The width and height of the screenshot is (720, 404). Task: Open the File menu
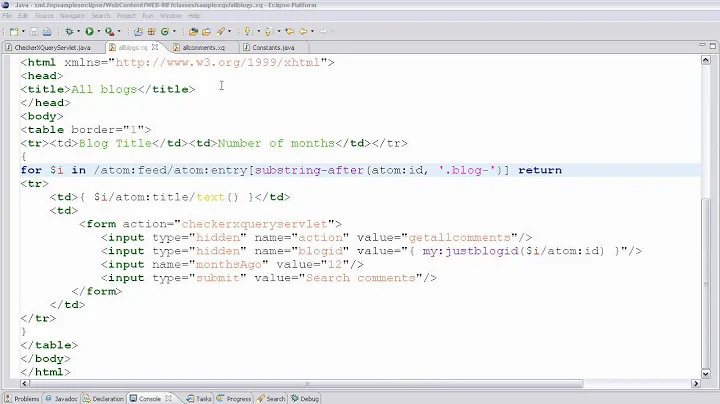point(7,16)
